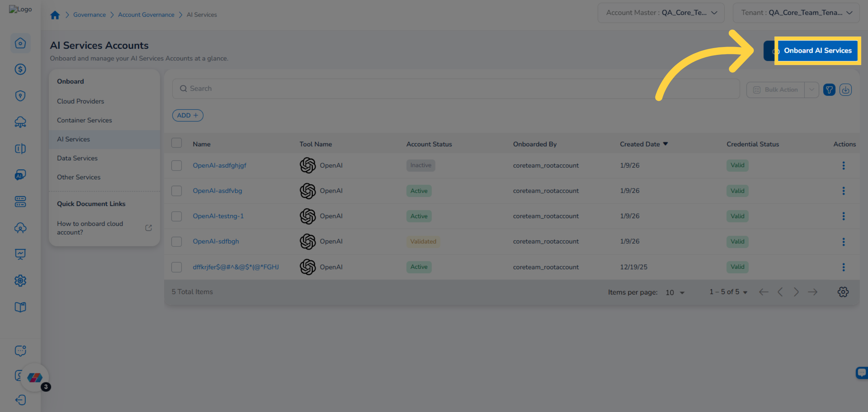Select the Cloud Providers section
868x412 pixels.
point(80,101)
